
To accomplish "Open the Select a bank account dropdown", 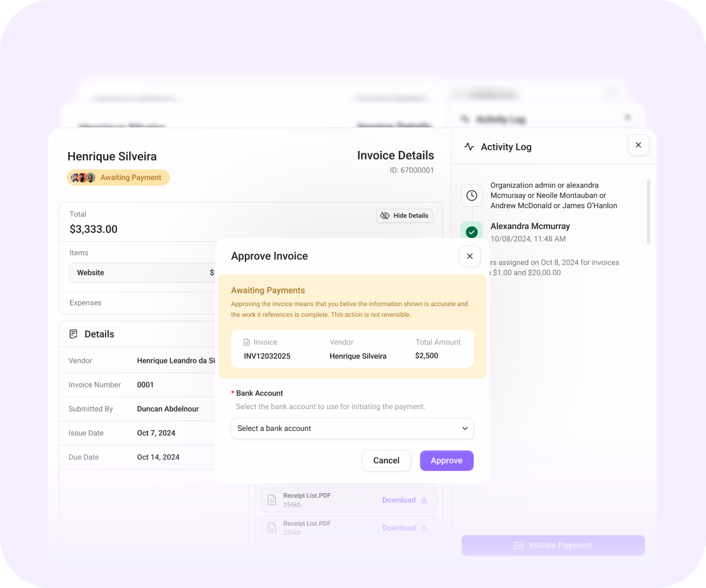I will coord(352,428).
